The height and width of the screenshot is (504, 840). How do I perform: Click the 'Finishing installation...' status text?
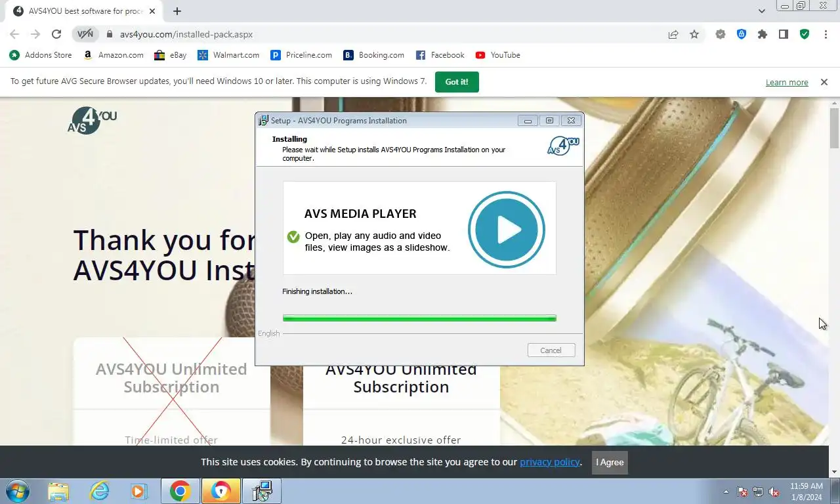coord(317,291)
